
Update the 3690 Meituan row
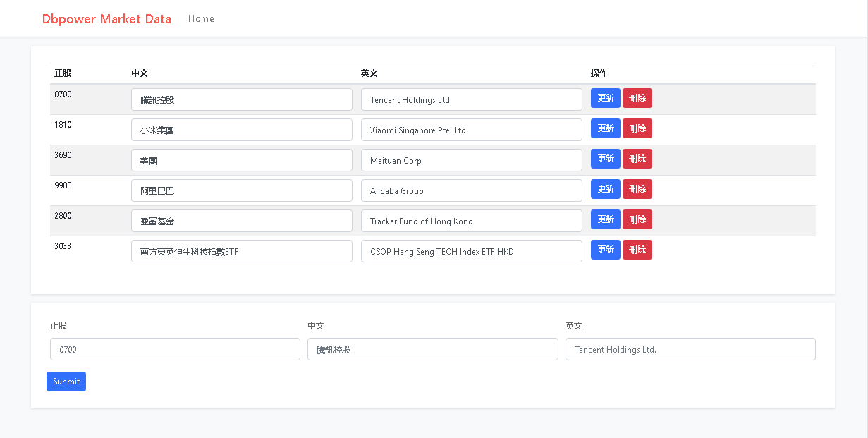tap(606, 159)
